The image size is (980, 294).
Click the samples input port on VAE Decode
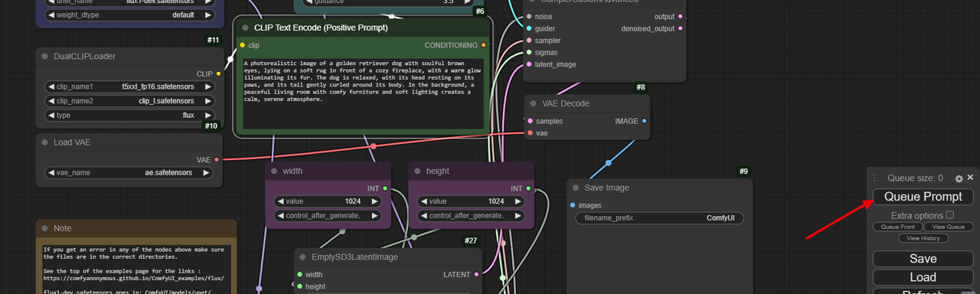point(529,121)
